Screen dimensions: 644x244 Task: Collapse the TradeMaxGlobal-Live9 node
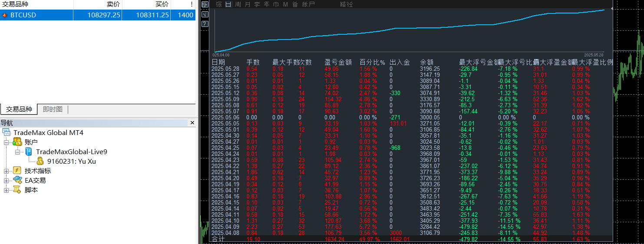pos(18,152)
